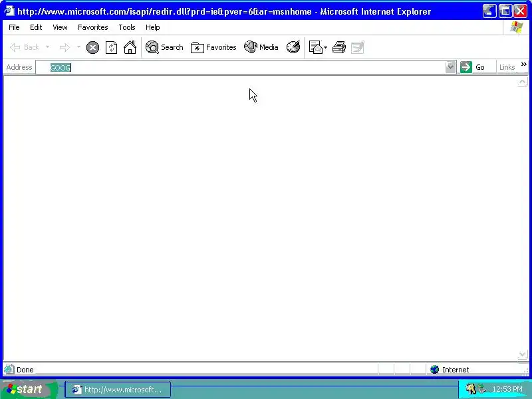Click the second system tray icon
Screen dimensions: 532x399
[481, 388]
